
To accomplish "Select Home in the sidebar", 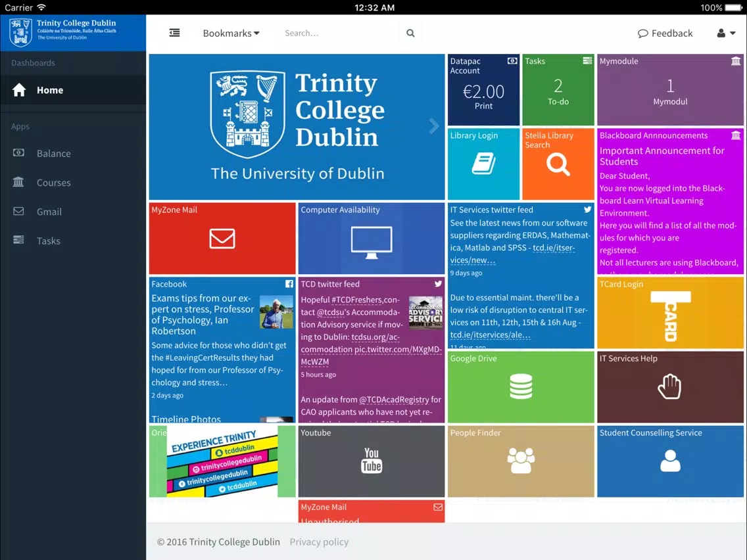I will (73, 90).
